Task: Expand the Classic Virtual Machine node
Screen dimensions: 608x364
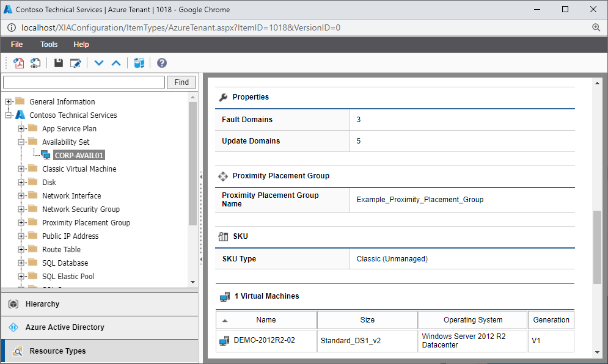Action: coord(21,169)
